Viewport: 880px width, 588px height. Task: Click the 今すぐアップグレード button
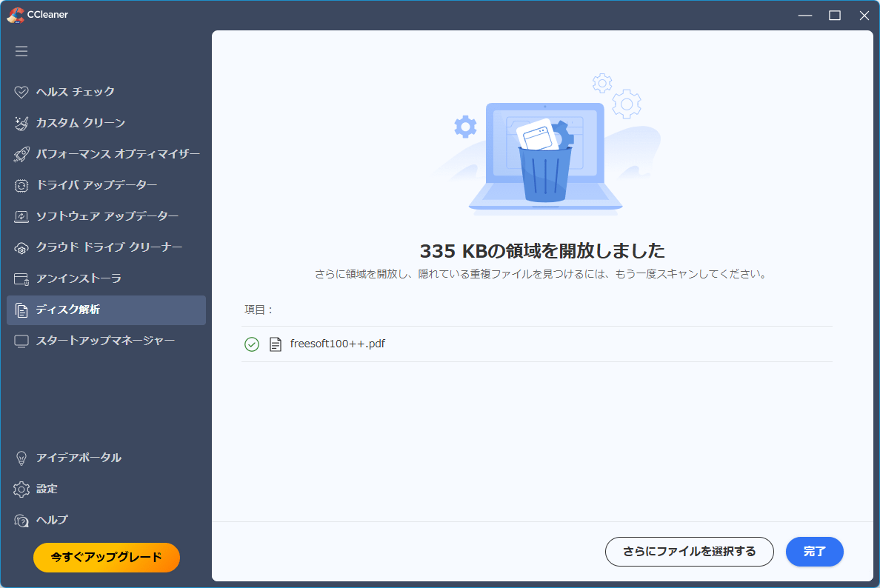[106, 558]
